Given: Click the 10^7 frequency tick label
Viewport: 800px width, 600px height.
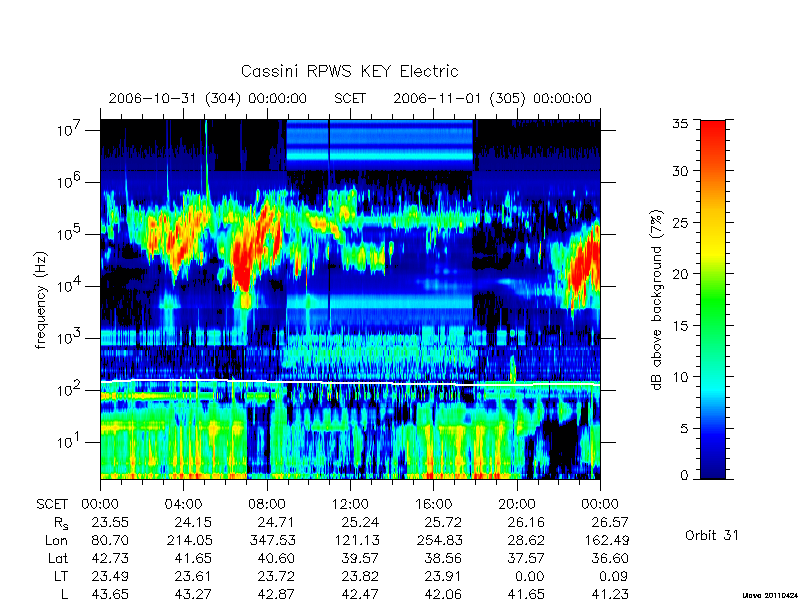Looking at the screenshot, I should pyautogui.click(x=70, y=130).
